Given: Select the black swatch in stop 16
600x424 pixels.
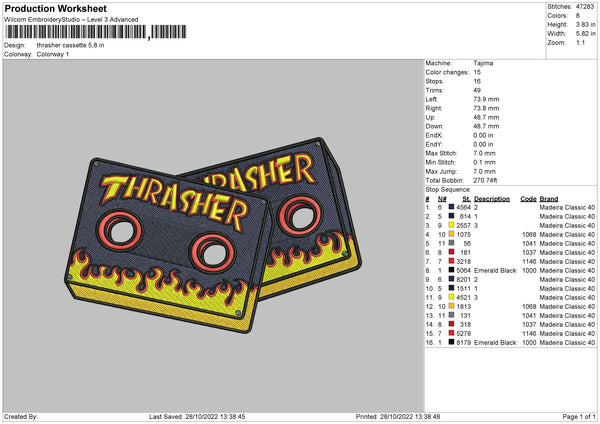Looking at the screenshot, I should click(453, 342).
